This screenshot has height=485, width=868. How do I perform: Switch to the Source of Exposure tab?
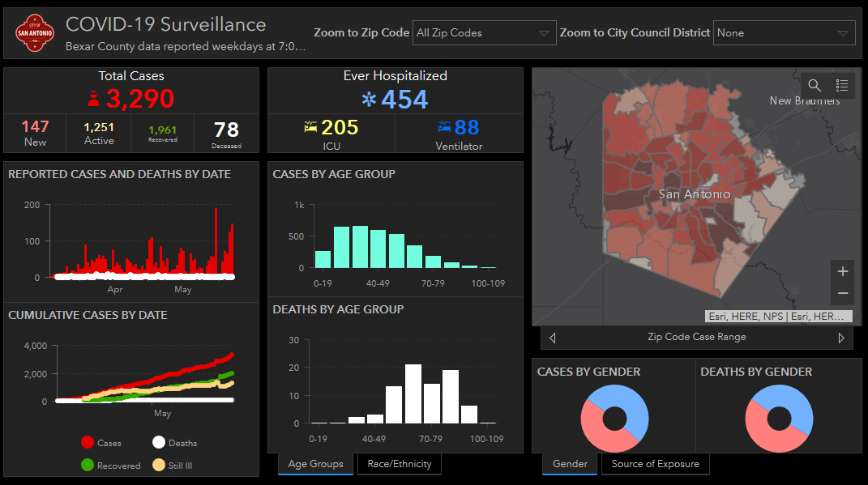tap(656, 464)
